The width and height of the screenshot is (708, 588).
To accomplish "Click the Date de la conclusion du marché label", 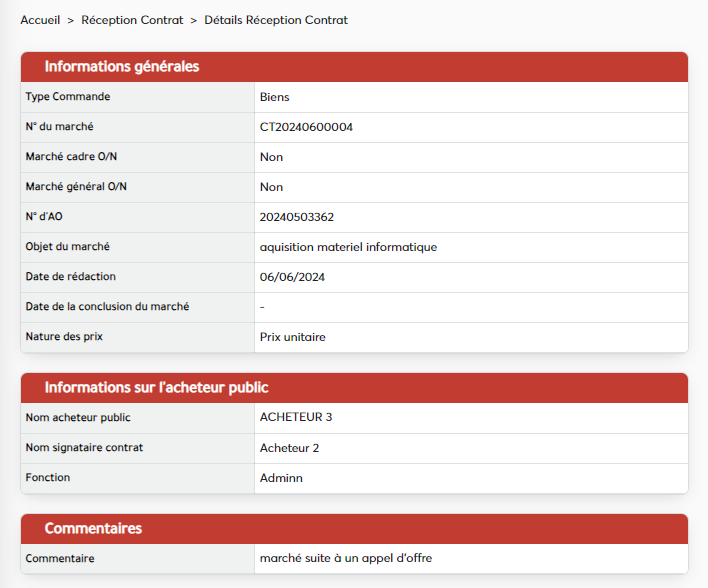I will point(107,307).
